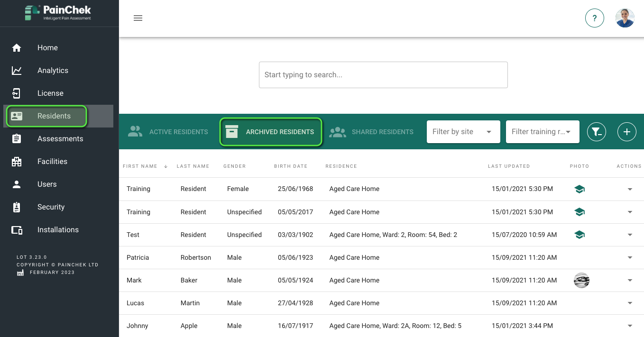Click birth date '27/04/1928'

pos(295,303)
